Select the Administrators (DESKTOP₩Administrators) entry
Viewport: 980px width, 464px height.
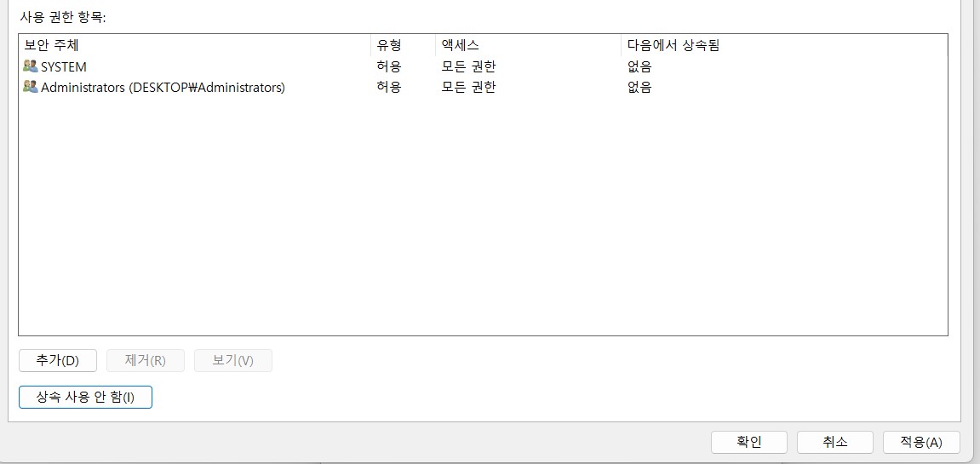click(483, 87)
